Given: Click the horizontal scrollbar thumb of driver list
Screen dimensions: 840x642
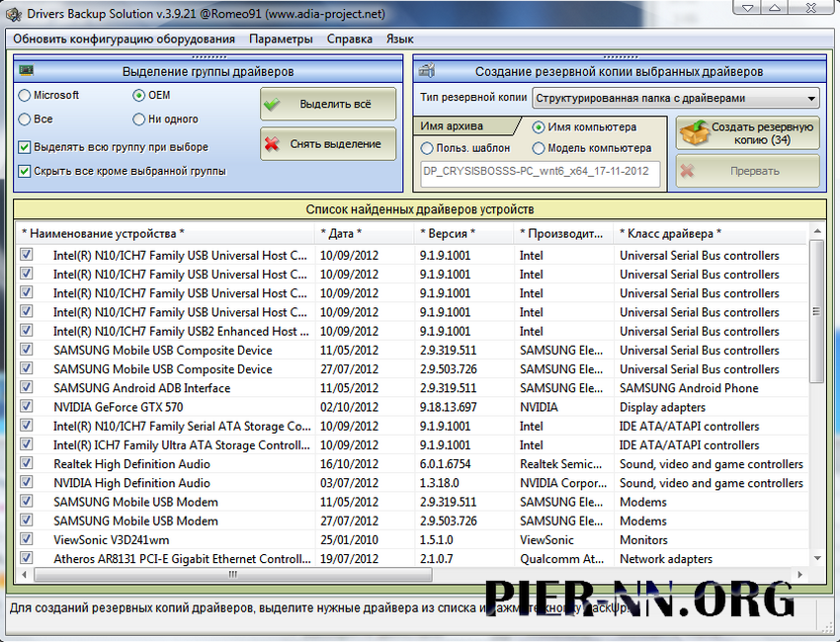Looking at the screenshot, I should [x=233, y=575].
